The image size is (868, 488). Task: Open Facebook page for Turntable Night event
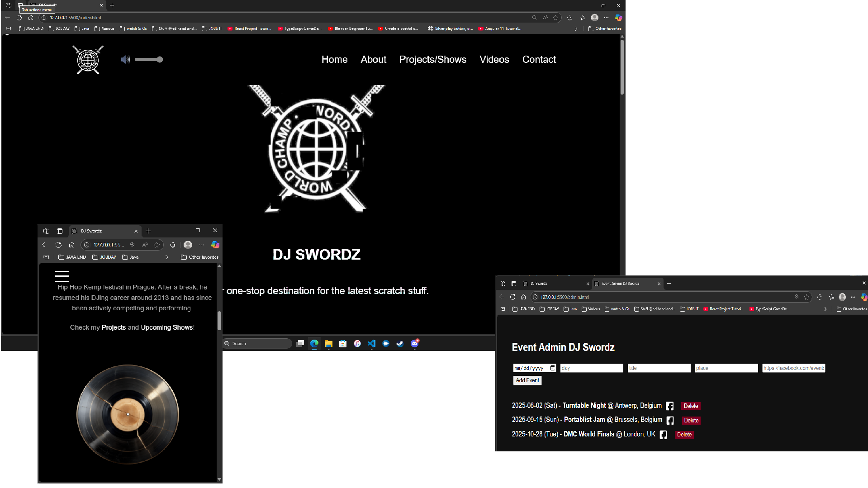(x=670, y=406)
